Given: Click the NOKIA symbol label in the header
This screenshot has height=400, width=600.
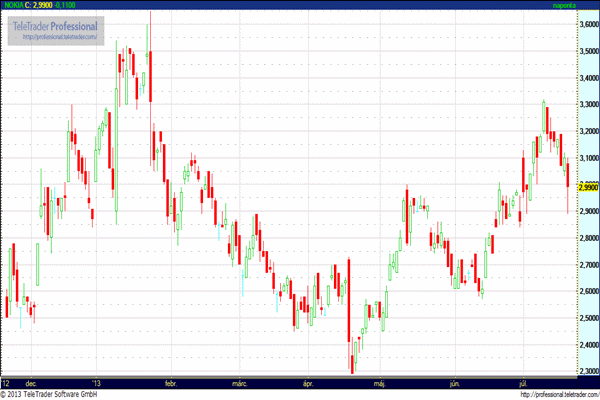Looking at the screenshot, I should point(14,5).
